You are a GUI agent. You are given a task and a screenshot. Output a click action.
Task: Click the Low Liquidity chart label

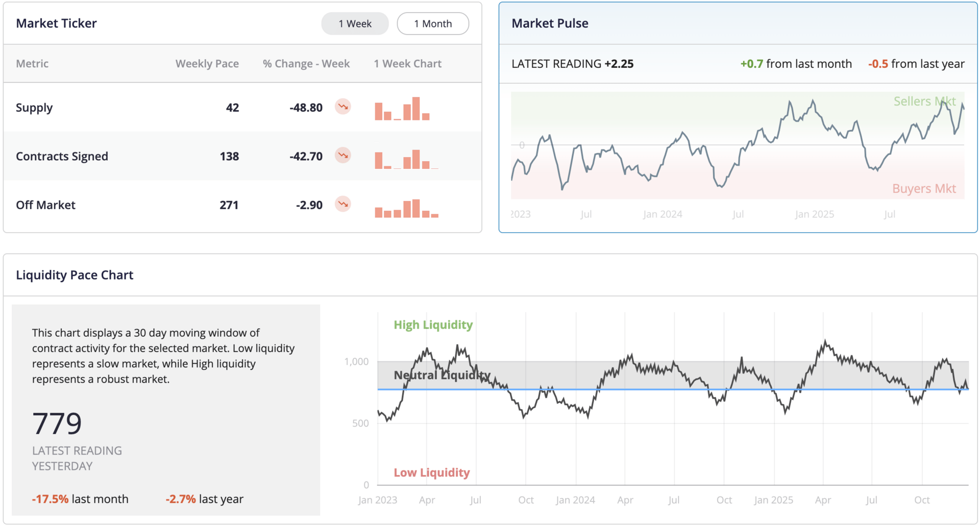(x=431, y=473)
